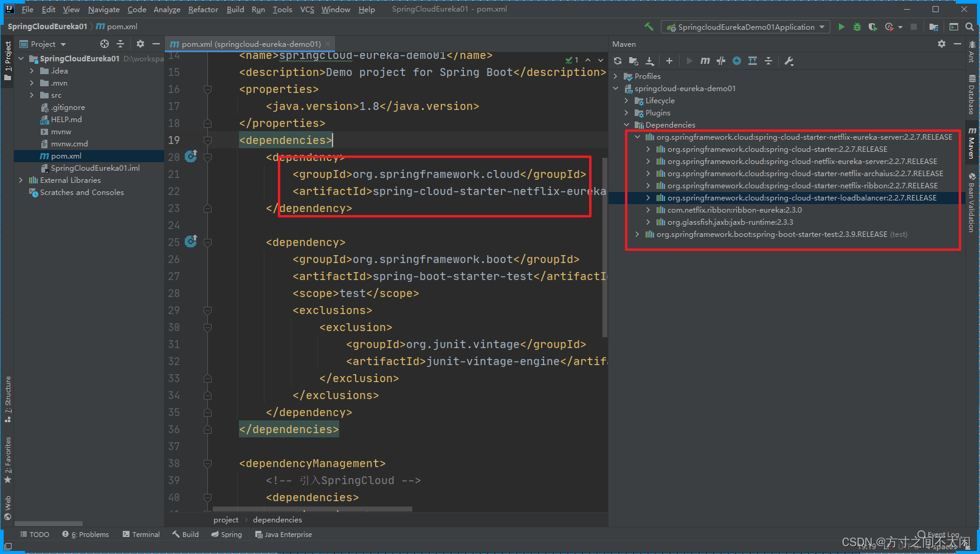Fold the properties block on line 16
Viewport: 980px width, 554px height.
pos(207,89)
